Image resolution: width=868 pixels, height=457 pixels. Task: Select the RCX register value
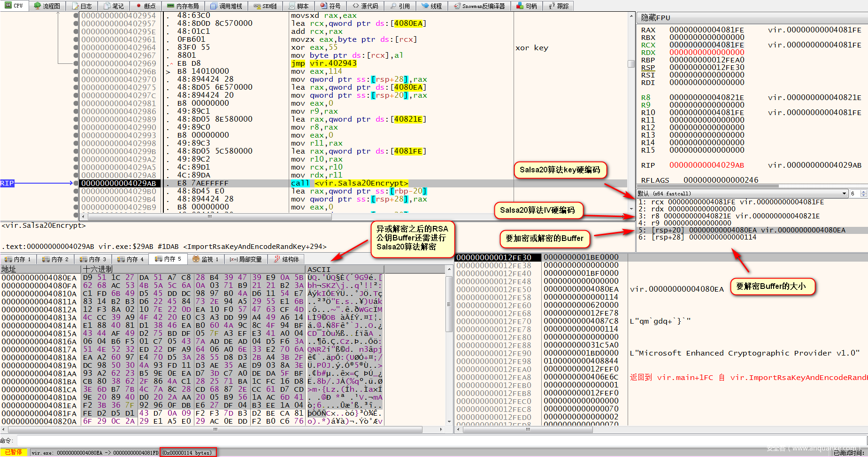coord(707,45)
